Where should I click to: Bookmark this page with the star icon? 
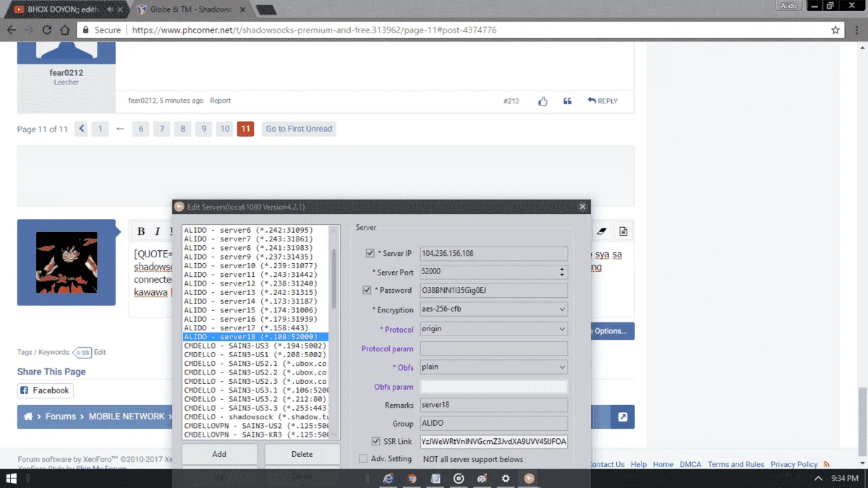(x=836, y=30)
